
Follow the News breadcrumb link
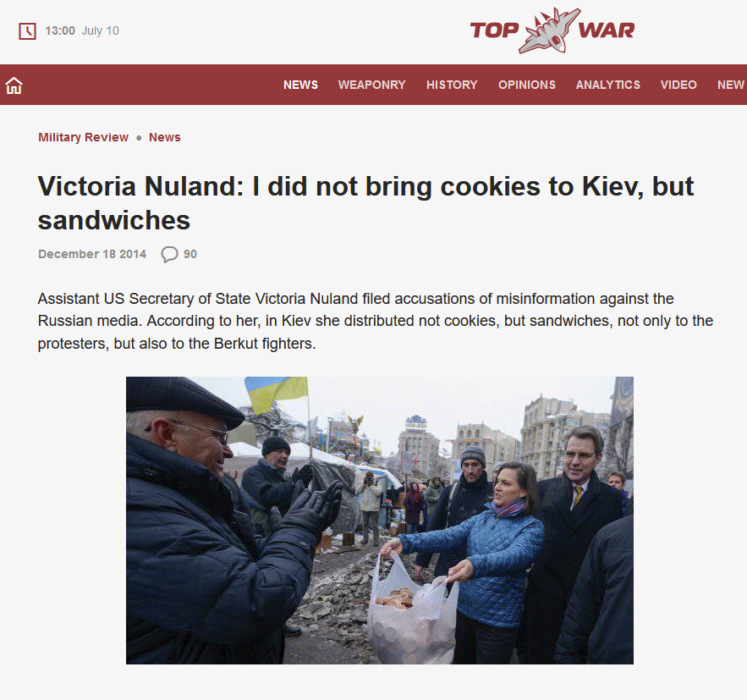click(x=165, y=137)
